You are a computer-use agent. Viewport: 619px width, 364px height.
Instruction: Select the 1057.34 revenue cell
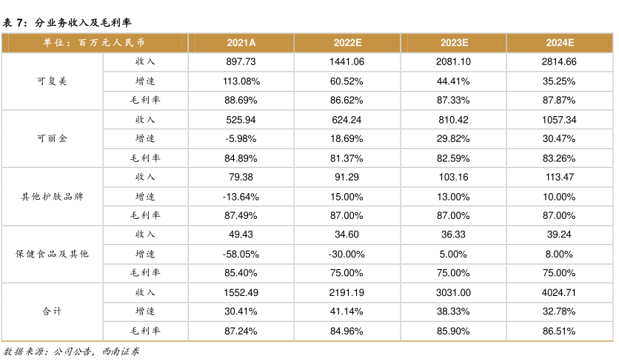[561, 119]
